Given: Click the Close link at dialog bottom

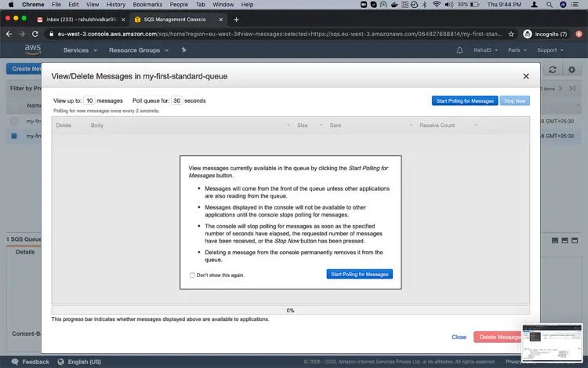Looking at the screenshot, I should click(459, 337).
